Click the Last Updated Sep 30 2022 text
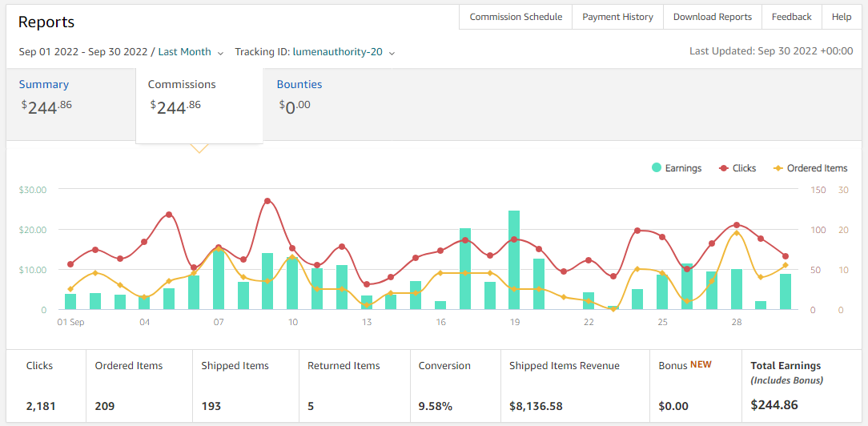 tap(771, 51)
